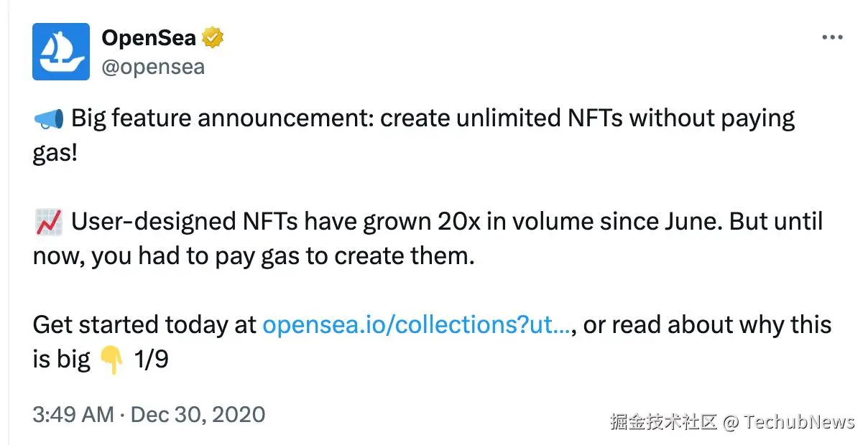
Task: Click the TechubNews watermark text
Action: point(800,421)
